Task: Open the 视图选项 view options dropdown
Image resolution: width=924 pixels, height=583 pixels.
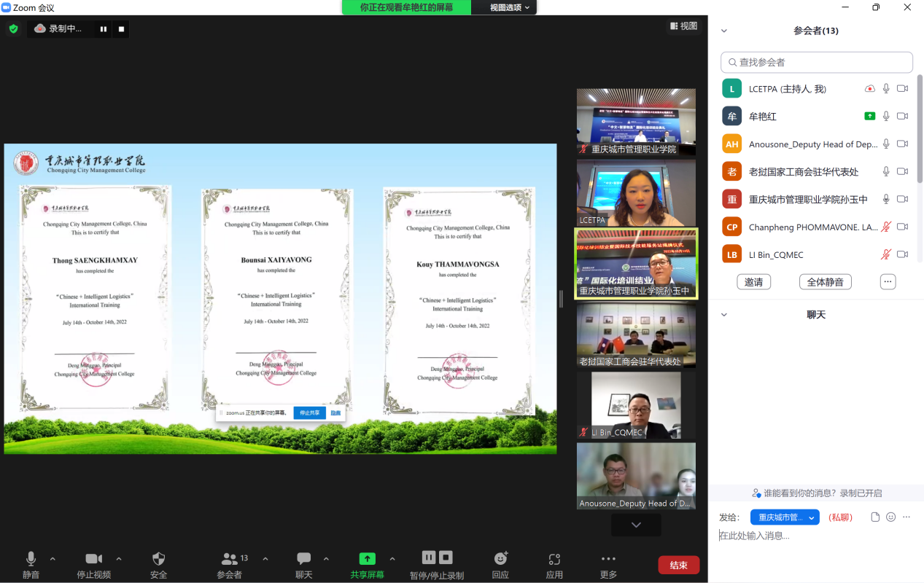Action: (509, 7)
